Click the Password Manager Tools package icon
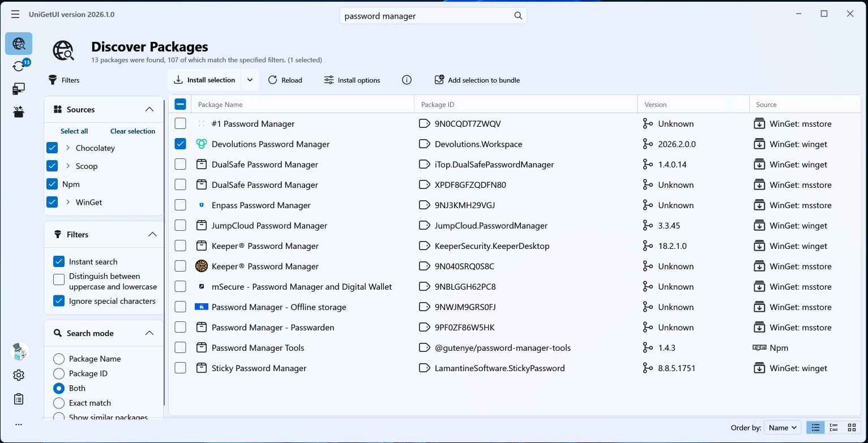 point(201,348)
